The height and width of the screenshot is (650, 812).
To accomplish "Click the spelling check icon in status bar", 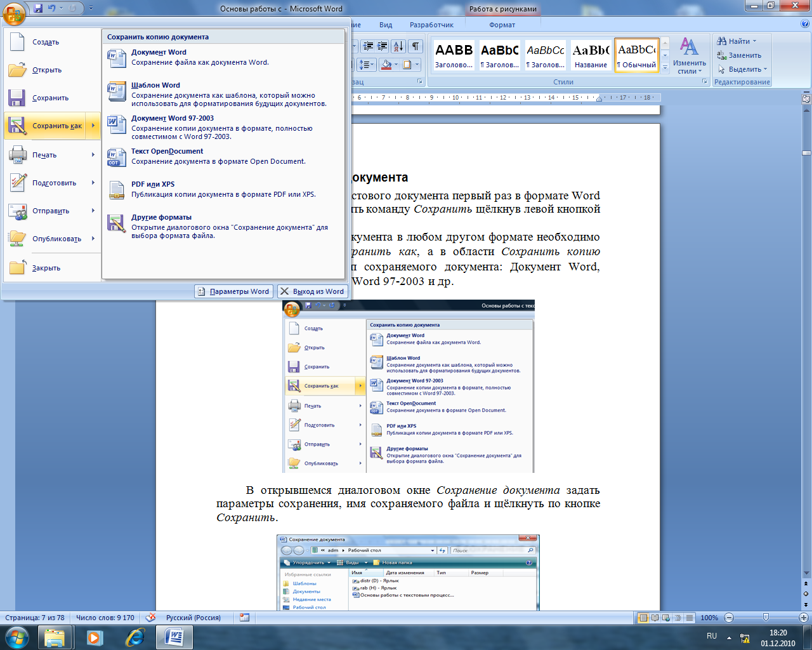I will (x=150, y=617).
